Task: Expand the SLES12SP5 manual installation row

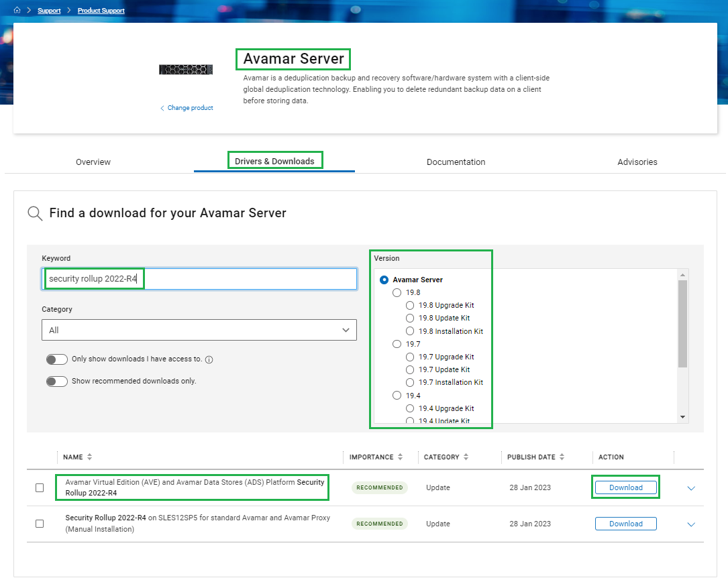Action: click(691, 524)
